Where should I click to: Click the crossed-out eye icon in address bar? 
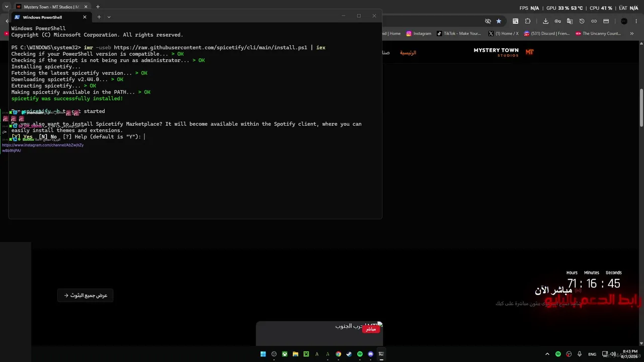(x=488, y=21)
